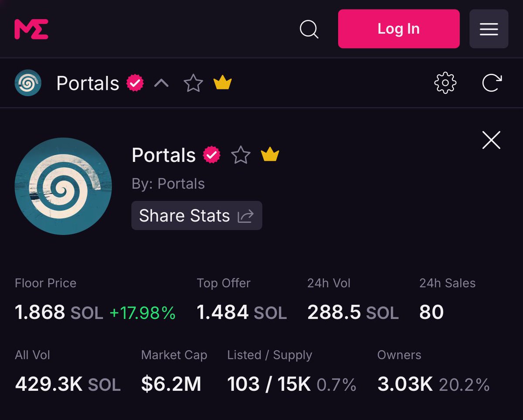Open the hamburger menu

(x=489, y=29)
